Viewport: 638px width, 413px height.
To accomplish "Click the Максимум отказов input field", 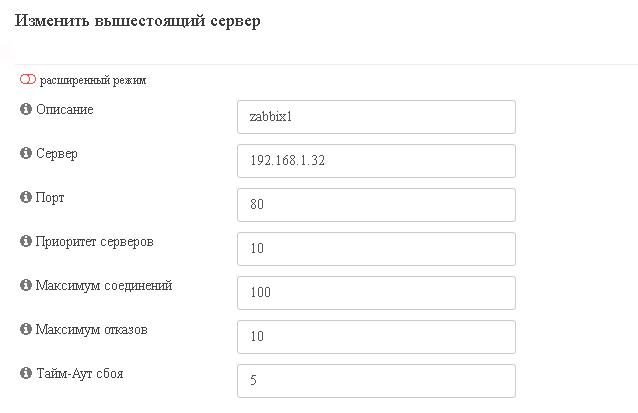I will point(376,337).
